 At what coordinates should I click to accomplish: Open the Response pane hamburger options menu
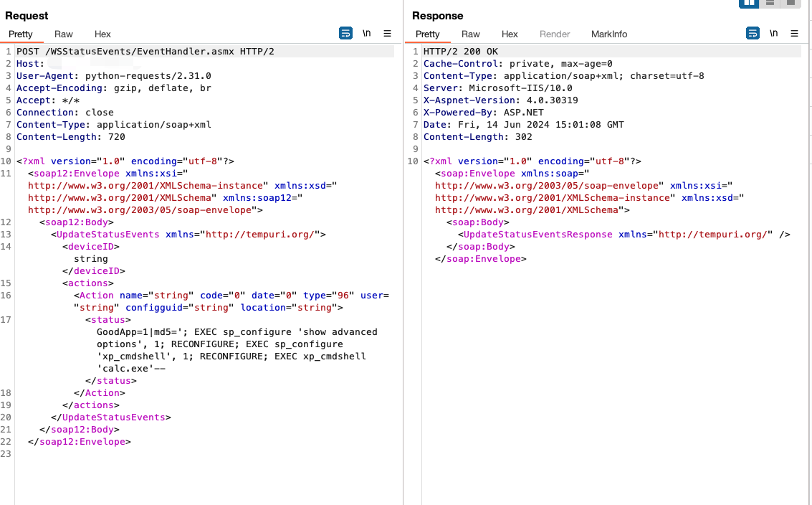pyautogui.click(x=794, y=33)
